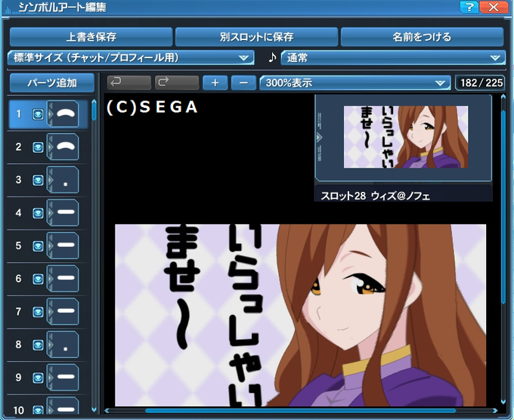Screen dimensions: 514x420
Task: Click 別スロットに保存 to save in another slot
Action: [256, 37]
